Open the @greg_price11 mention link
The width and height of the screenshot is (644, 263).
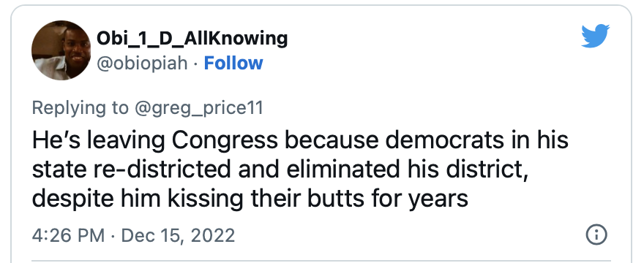[x=199, y=108]
